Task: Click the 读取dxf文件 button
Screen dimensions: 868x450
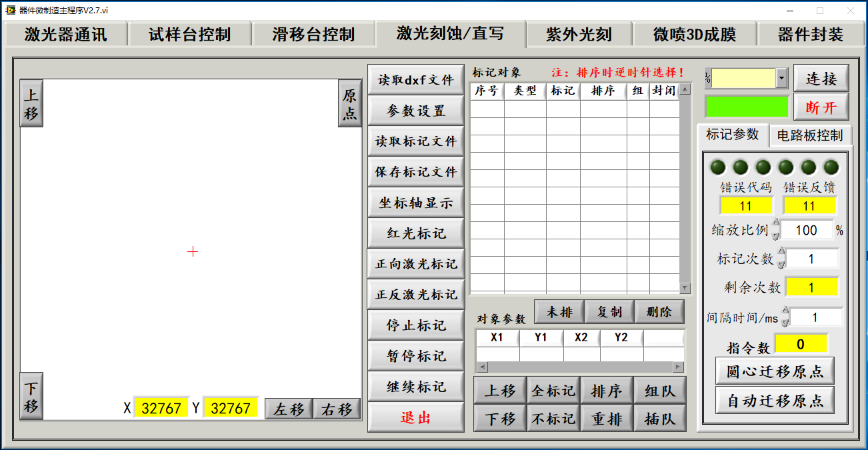Action: click(416, 80)
